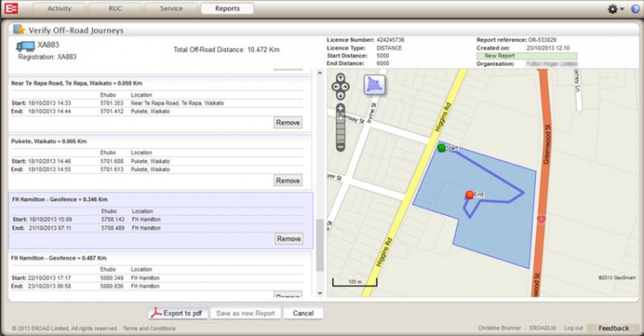Viewport: 644px width, 336px height.
Task: Click the Licence Number 424245736 value
Action: coord(391,40)
